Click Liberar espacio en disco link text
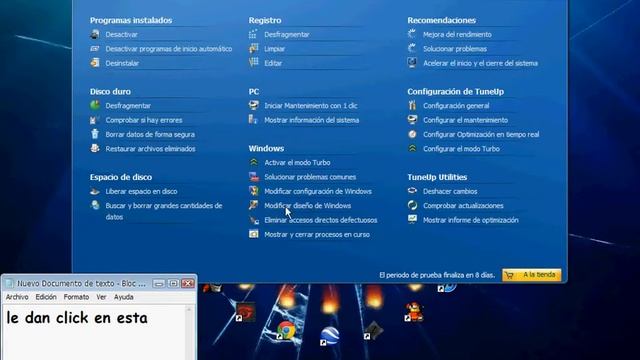This screenshot has height=360, width=640. click(x=141, y=191)
